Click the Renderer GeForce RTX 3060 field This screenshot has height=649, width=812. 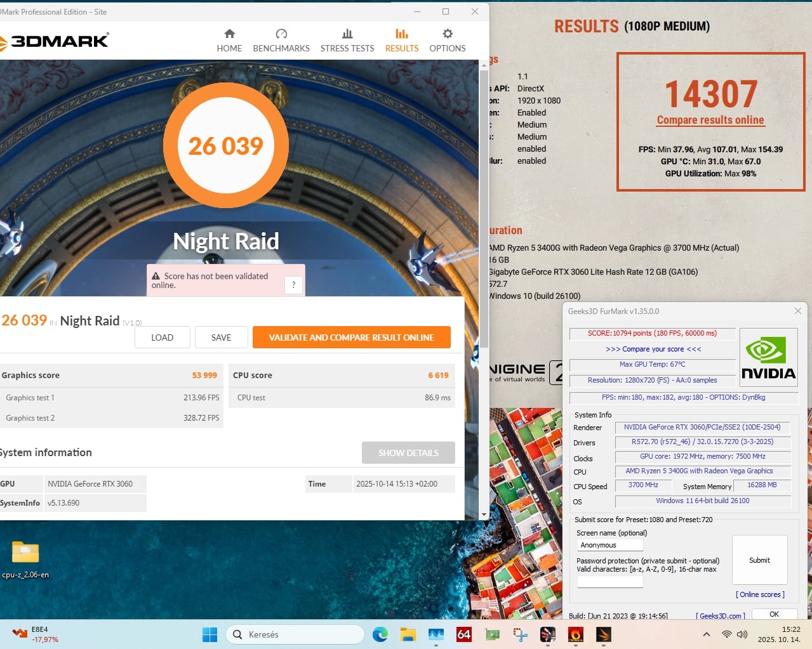click(x=702, y=428)
